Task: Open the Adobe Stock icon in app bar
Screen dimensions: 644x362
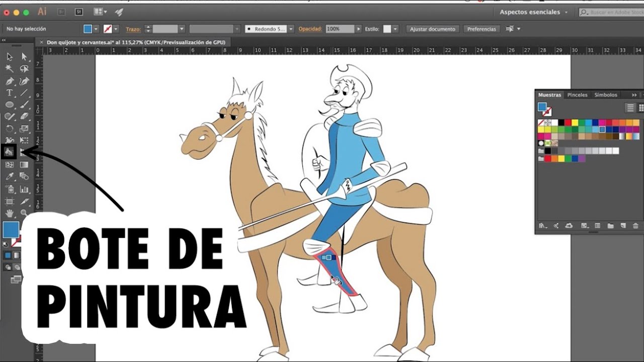Action: 78,12
